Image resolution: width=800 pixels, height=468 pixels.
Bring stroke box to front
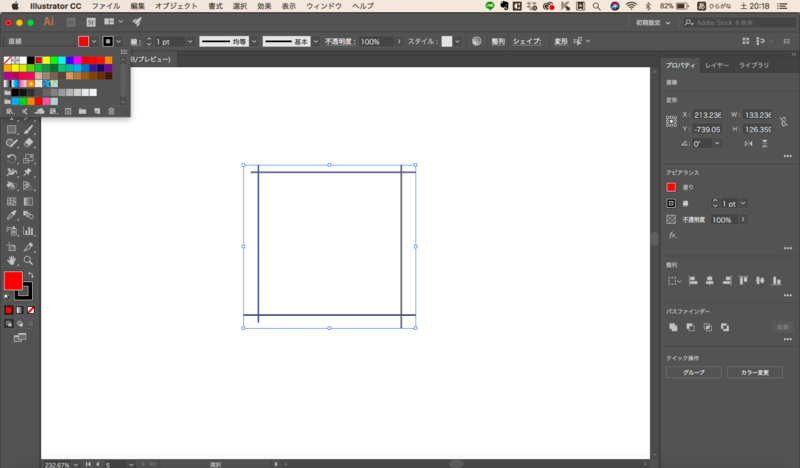(23, 291)
